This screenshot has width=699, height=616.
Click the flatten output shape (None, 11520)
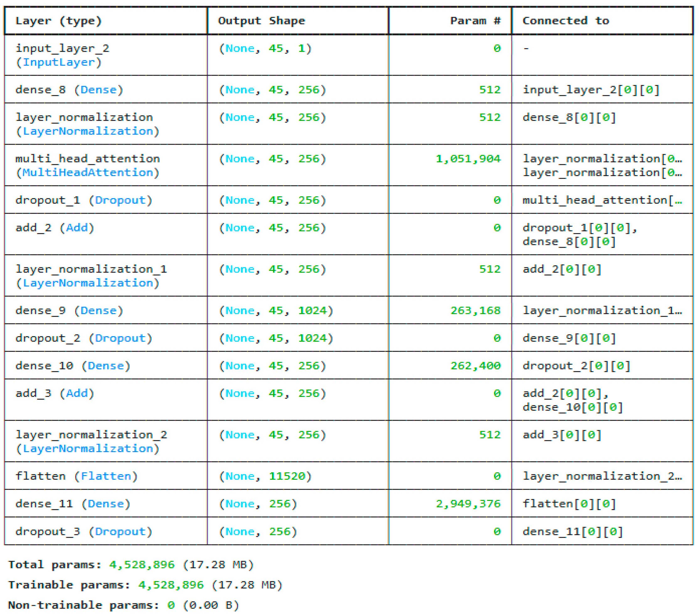click(x=265, y=476)
